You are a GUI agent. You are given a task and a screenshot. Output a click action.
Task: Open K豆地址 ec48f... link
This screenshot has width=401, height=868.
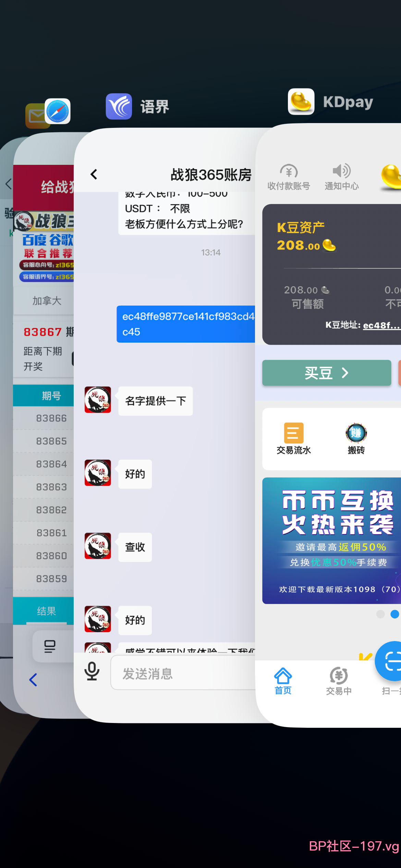pos(381,325)
